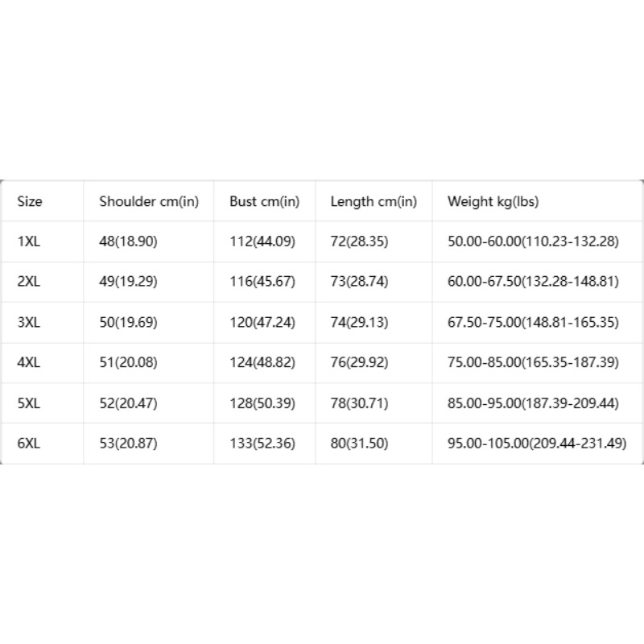This screenshot has height=644, width=644.
Task: Select the 1XL size row label
Action: (29, 241)
